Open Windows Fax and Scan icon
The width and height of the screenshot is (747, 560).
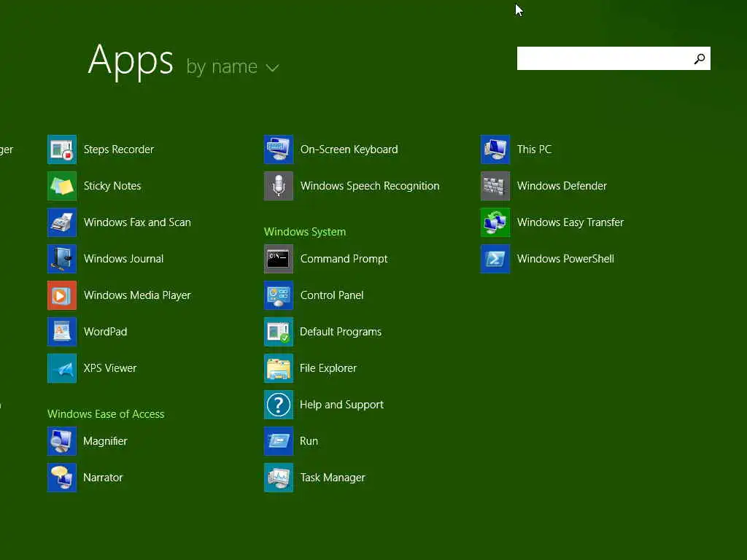(x=62, y=222)
